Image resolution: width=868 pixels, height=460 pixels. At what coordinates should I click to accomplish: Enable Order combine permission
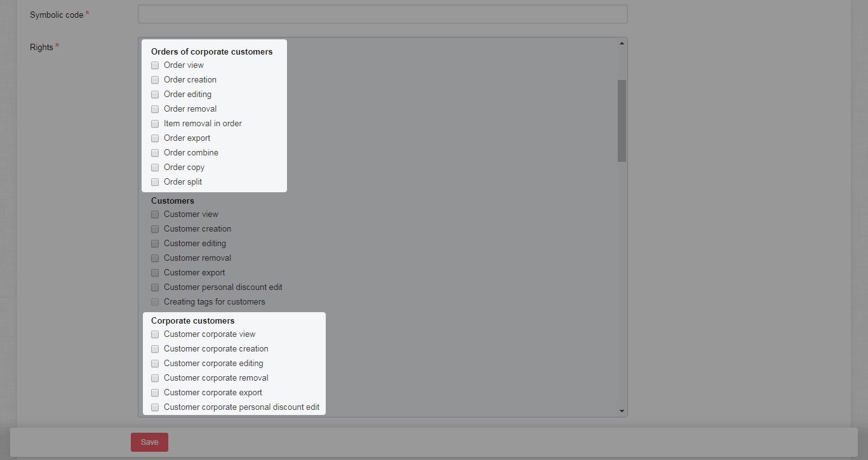pos(155,153)
